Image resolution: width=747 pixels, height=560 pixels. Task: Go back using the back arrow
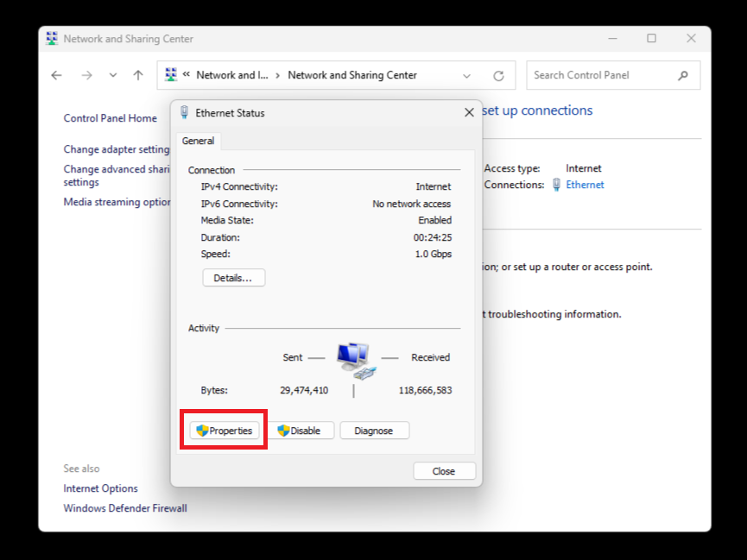click(x=57, y=75)
